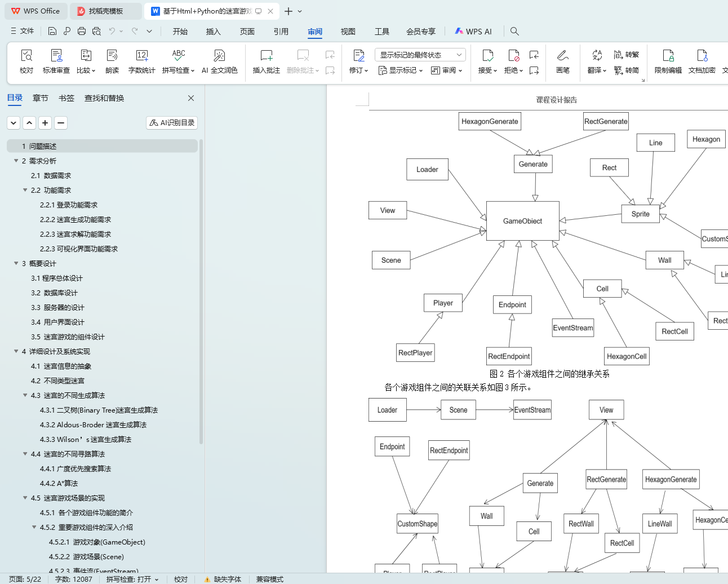The width and height of the screenshot is (728, 584).
Task: Open 字数统计 word count
Action: (x=142, y=61)
